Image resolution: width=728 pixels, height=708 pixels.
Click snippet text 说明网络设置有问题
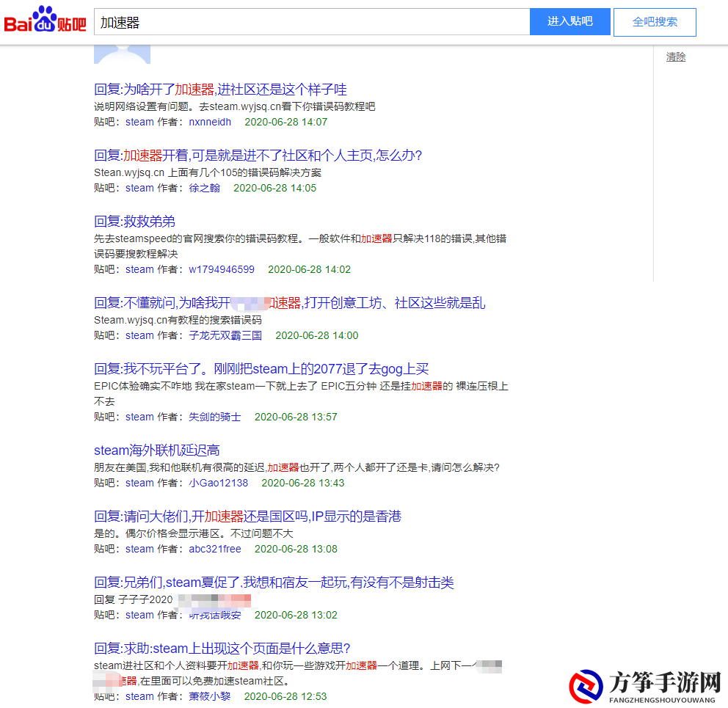(x=234, y=106)
